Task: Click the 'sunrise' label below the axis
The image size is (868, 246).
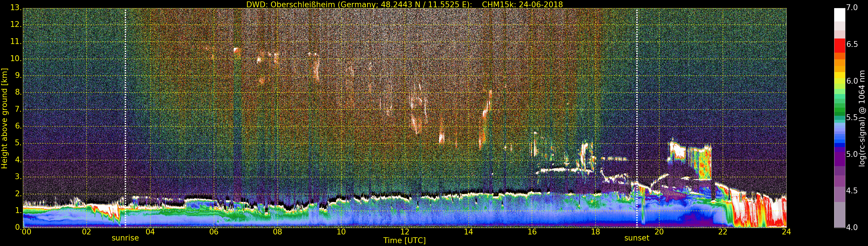Action: (x=125, y=238)
